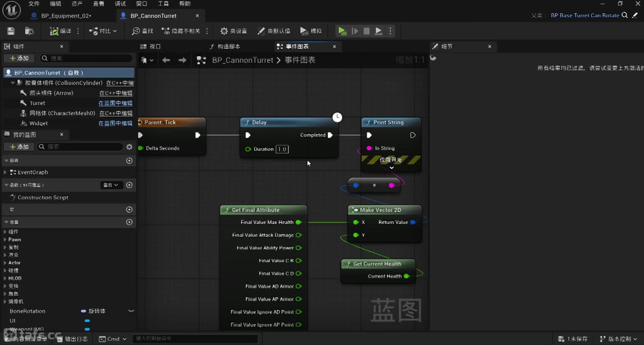Click the Browse to asset icon

pyautogui.click(x=29, y=31)
